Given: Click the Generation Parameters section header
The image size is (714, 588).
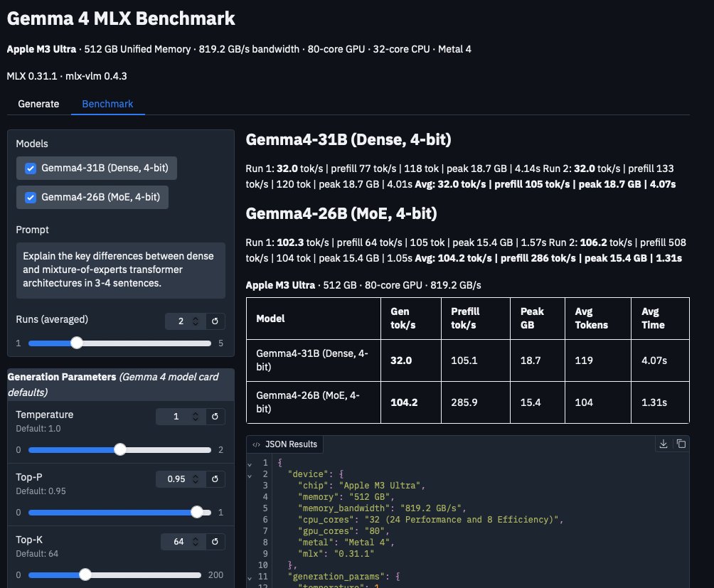Looking at the screenshot, I should (x=121, y=385).
